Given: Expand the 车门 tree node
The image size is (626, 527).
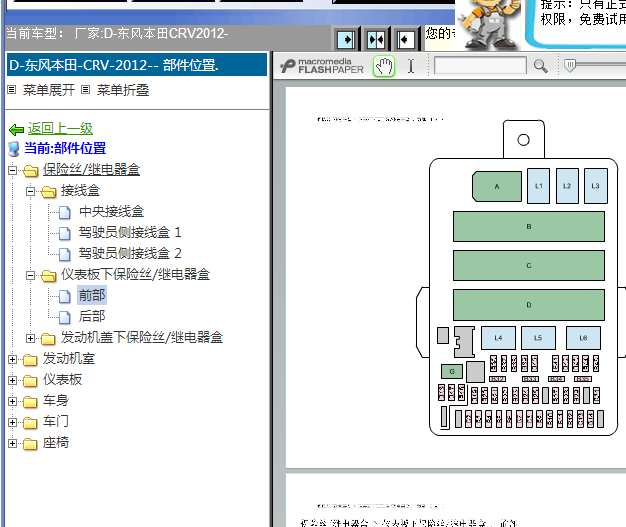Looking at the screenshot, I should [x=12, y=422].
